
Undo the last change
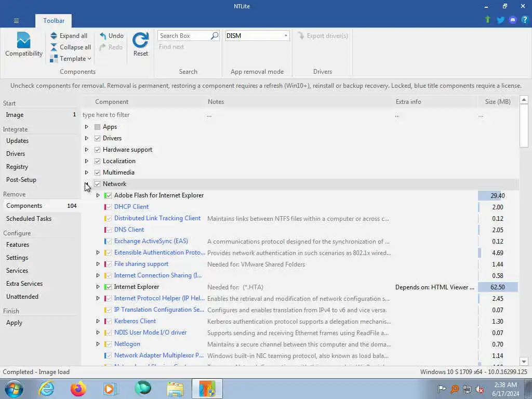[112, 36]
